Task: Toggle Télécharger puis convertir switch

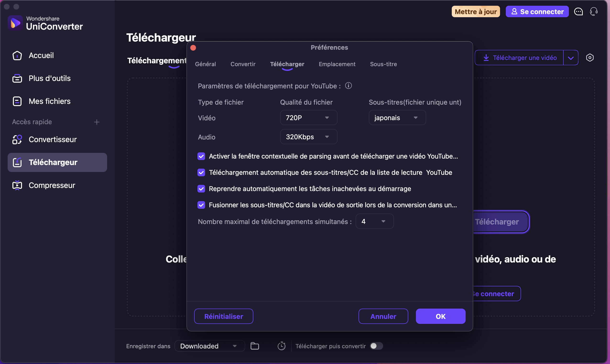Action: (376, 346)
